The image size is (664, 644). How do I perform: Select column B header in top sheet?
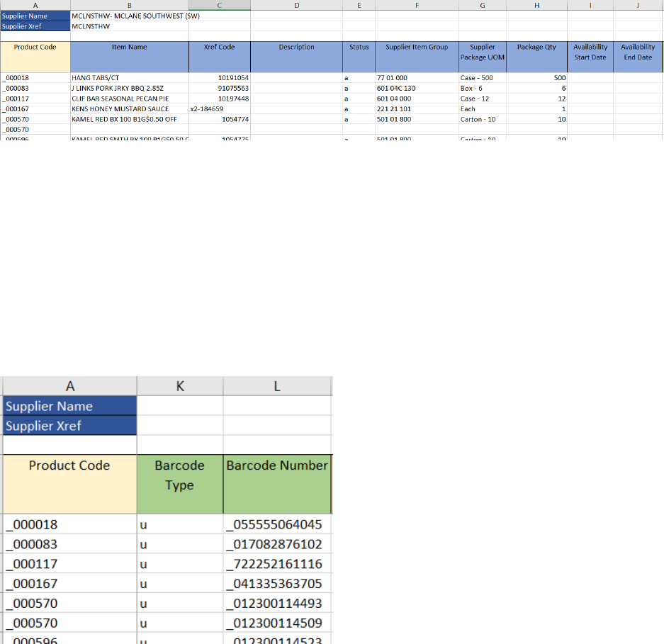point(130,5)
